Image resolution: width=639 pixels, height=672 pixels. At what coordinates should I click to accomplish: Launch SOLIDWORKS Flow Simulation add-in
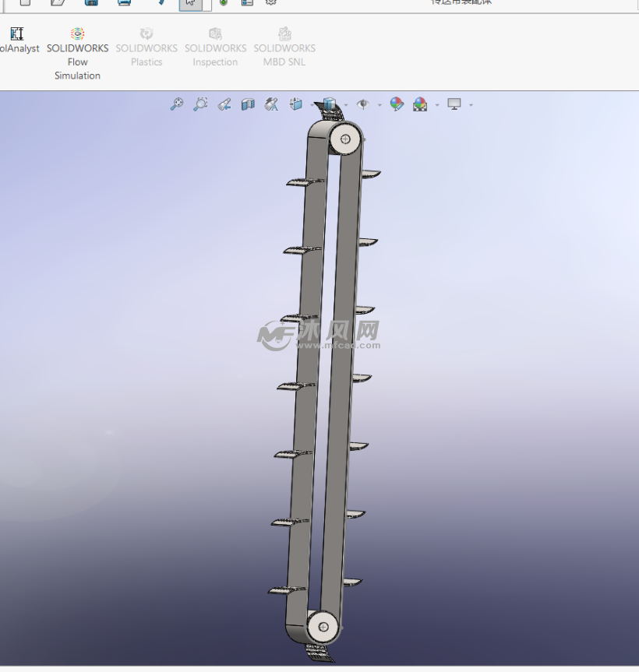pos(77,54)
